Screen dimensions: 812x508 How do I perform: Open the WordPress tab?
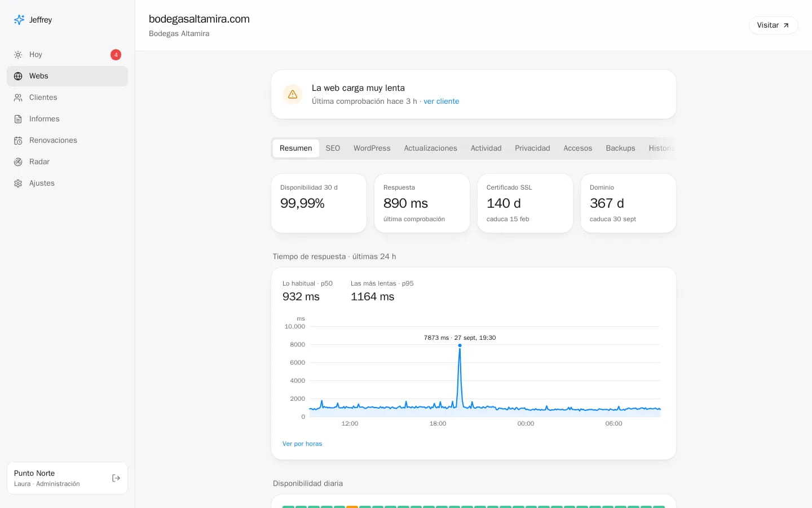click(372, 148)
